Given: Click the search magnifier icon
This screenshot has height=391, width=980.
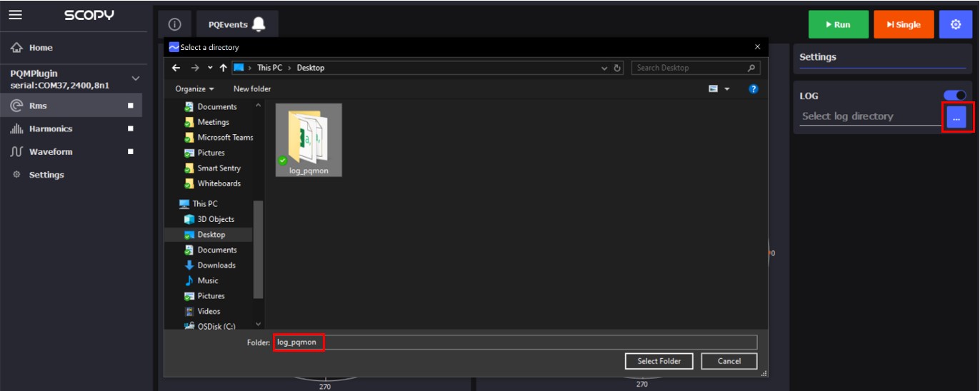Looking at the screenshot, I should point(751,68).
